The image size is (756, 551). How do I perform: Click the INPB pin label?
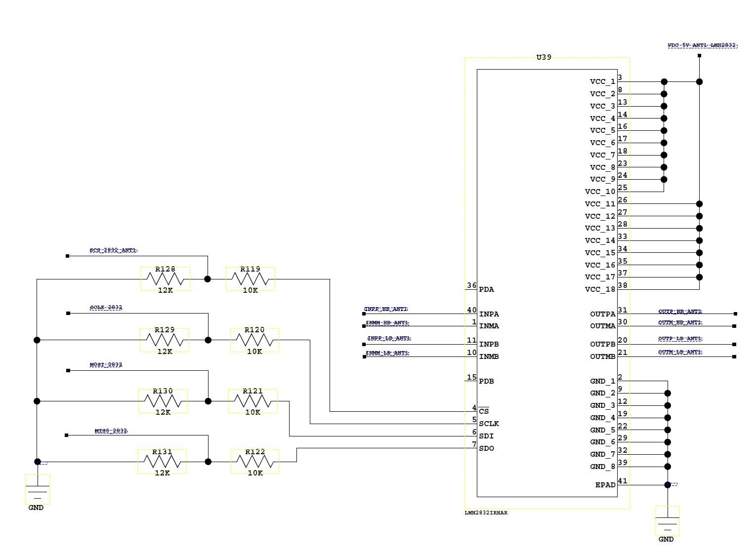point(489,344)
